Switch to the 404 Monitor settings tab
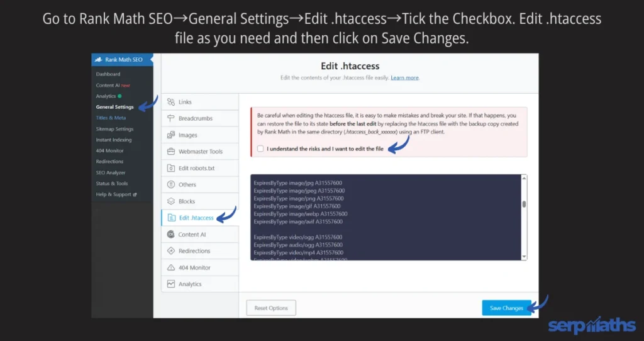The image size is (644, 341). pyautogui.click(x=200, y=267)
